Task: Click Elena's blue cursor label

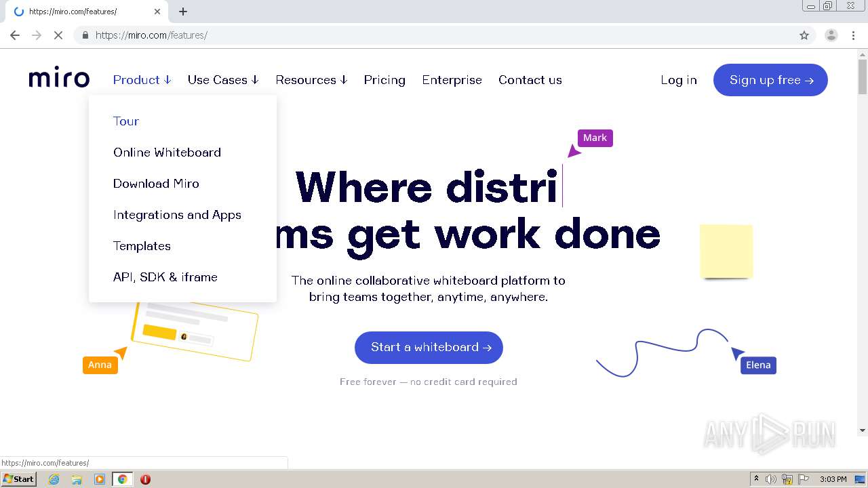Action: tap(758, 365)
